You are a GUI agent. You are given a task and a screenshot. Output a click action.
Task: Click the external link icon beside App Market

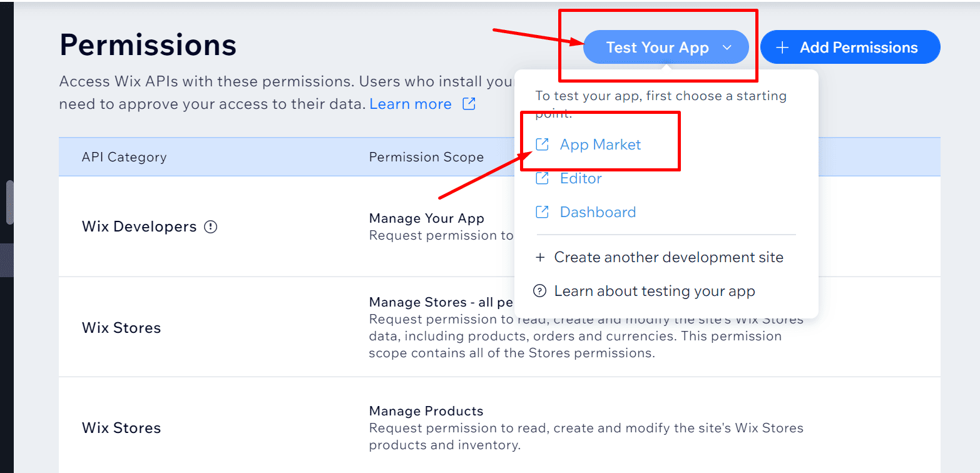[x=542, y=145]
